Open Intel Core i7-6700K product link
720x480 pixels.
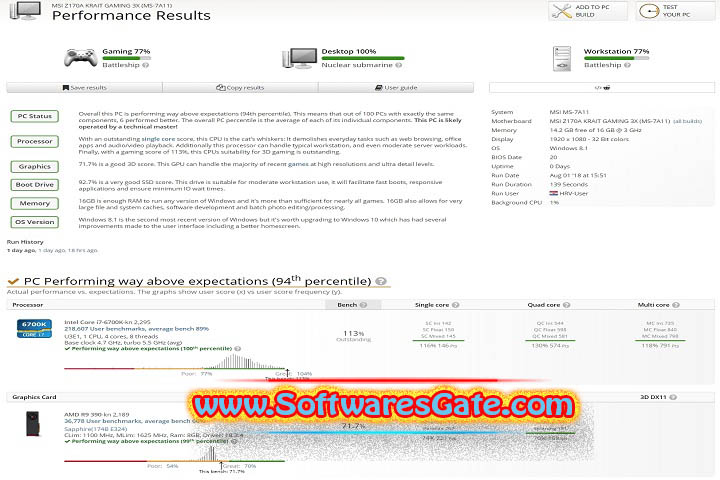[x=107, y=322]
